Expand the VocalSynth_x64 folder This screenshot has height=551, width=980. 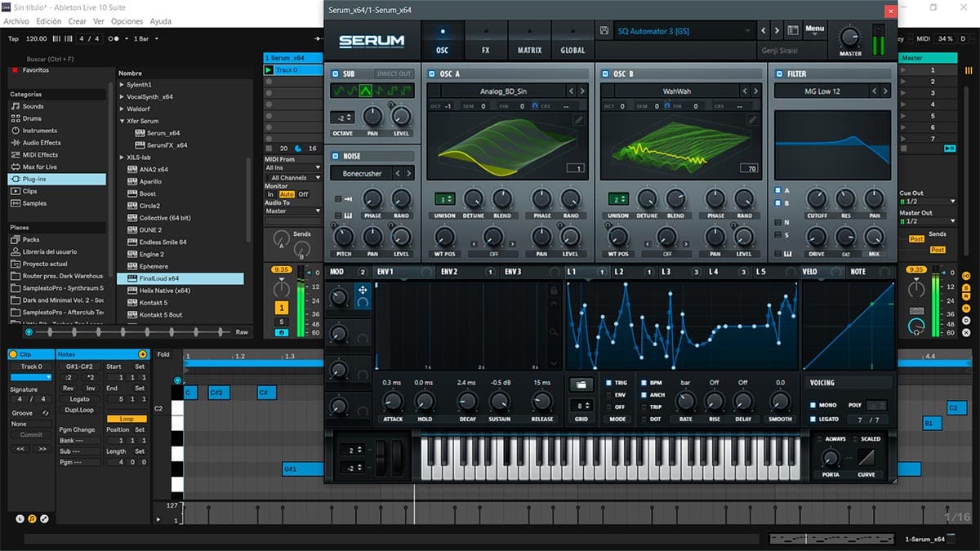click(122, 97)
